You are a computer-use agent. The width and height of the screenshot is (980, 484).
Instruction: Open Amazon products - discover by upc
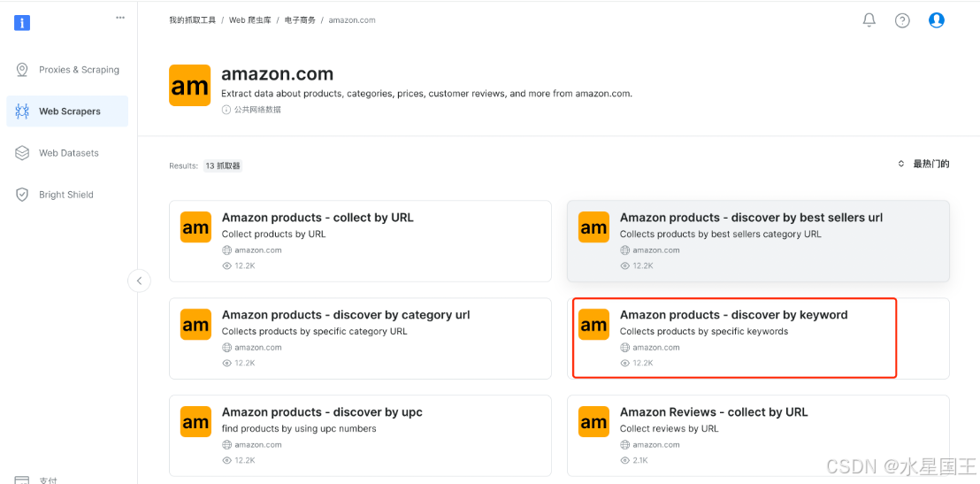(360, 436)
